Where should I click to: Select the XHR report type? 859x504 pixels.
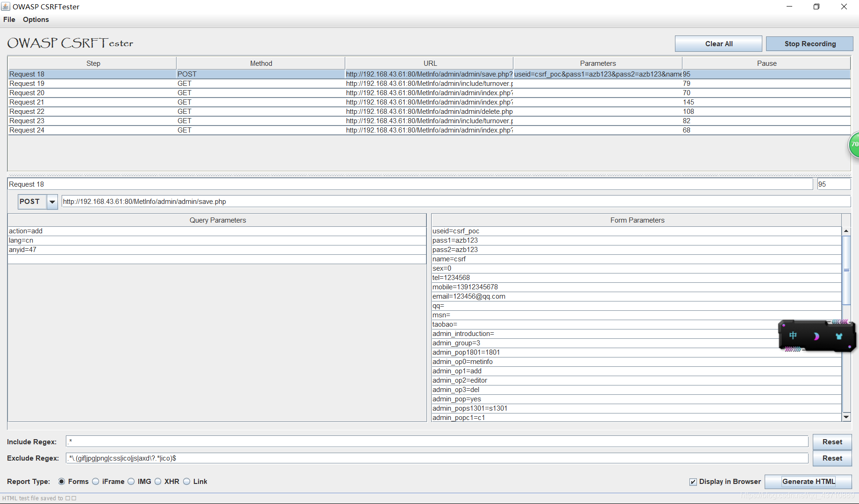[x=167, y=482]
